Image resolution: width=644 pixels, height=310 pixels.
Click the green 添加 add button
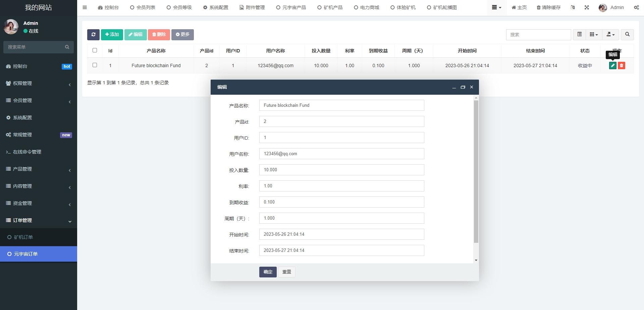(112, 35)
